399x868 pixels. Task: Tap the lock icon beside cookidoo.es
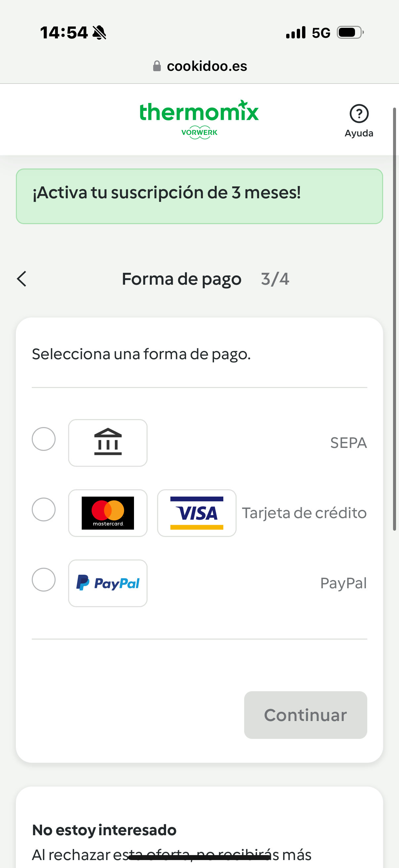156,66
